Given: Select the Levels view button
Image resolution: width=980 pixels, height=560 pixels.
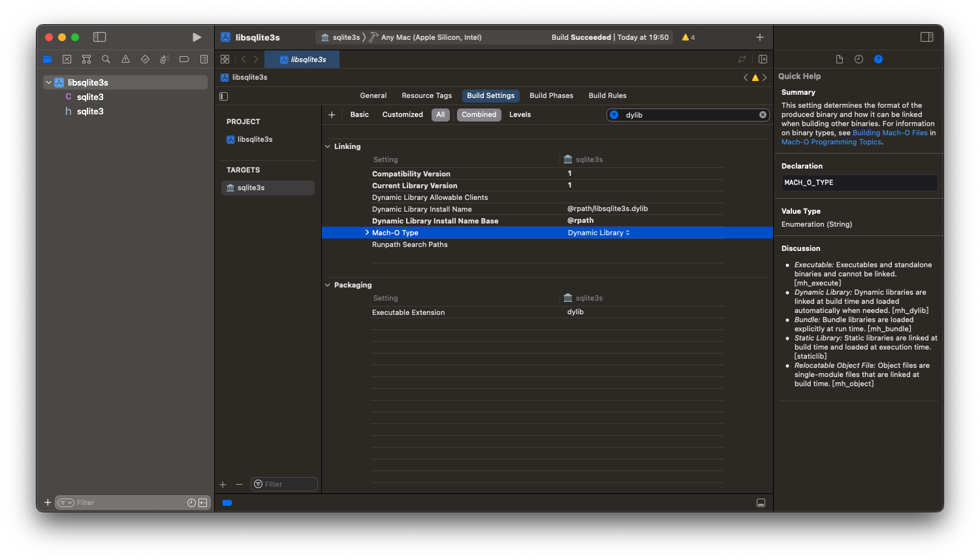Looking at the screenshot, I should 520,114.
